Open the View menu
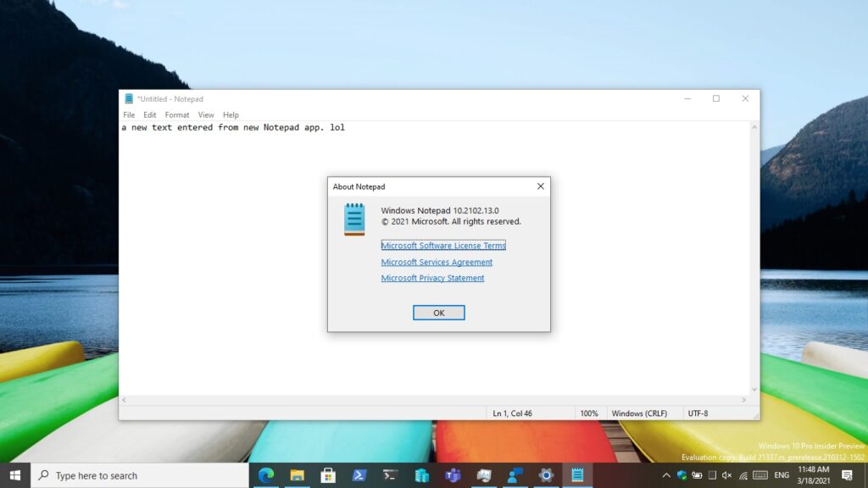 click(x=205, y=114)
